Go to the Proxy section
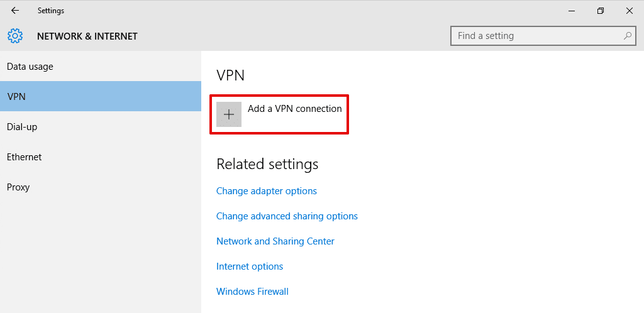Image resolution: width=644 pixels, height=313 pixels. [18, 187]
